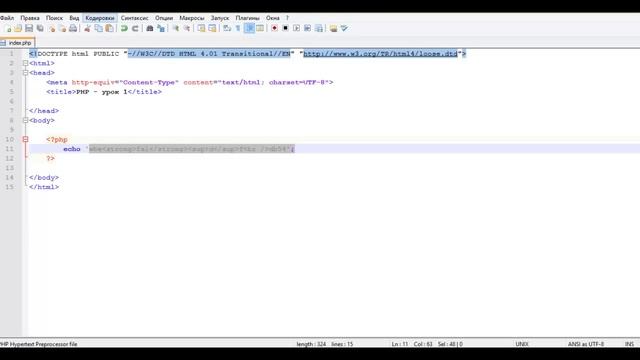The image size is (640, 360).
Task: Open the Синтаксис menu
Action: [x=135, y=18]
